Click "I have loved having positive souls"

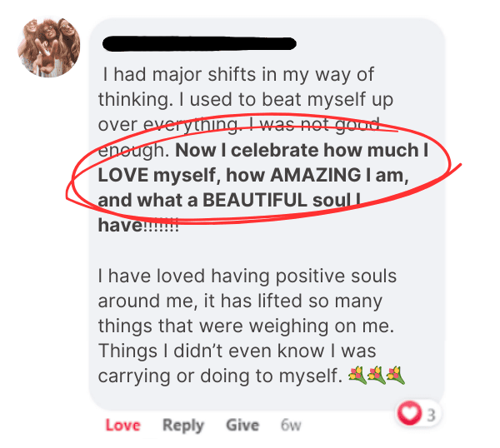(247, 275)
